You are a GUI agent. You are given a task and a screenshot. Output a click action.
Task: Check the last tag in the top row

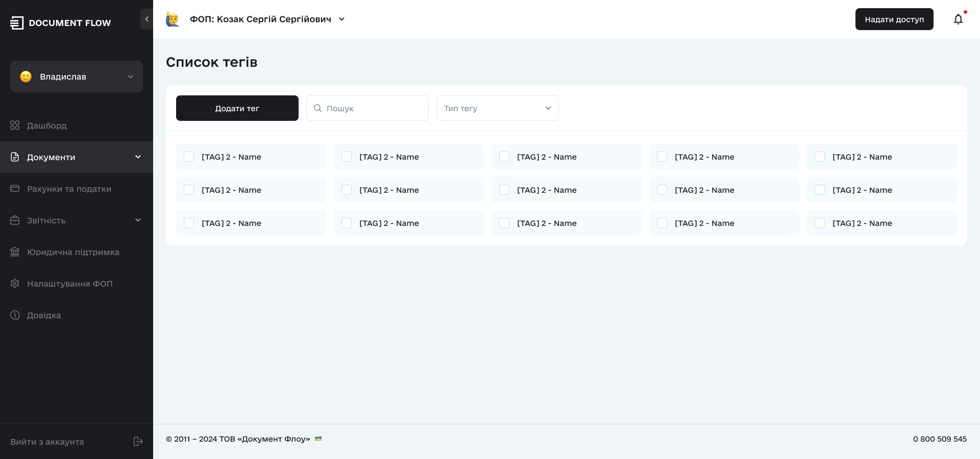pos(820,157)
